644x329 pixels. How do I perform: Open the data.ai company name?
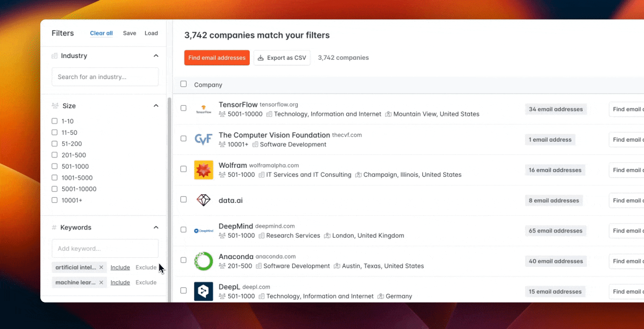231,200
